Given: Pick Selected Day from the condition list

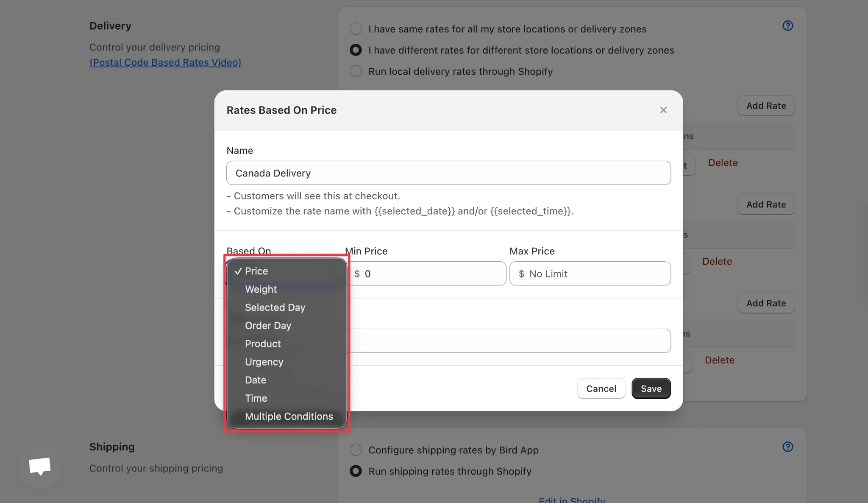Looking at the screenshot, I should pyautogui.click(x=275, y=307).
